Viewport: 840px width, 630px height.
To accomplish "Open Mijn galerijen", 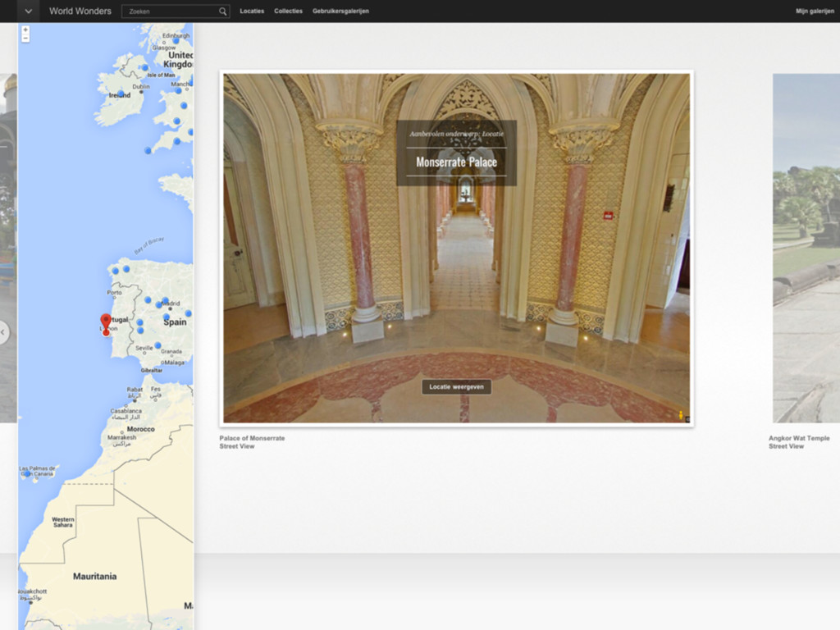I will pyautogui.click(x=814, y=11).
